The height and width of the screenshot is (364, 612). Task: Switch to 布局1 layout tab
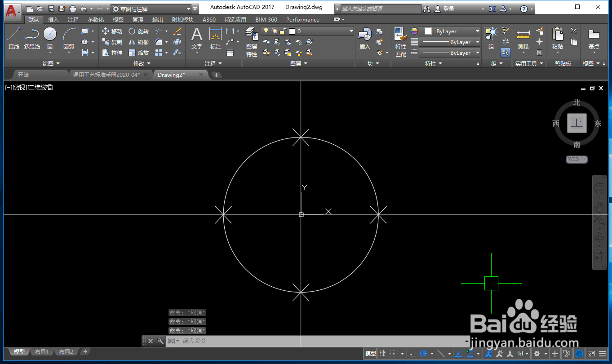(x=42, y=352)
